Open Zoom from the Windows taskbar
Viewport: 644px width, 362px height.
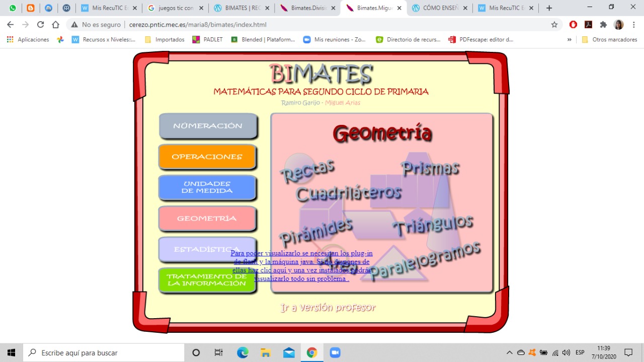[335, 352]
